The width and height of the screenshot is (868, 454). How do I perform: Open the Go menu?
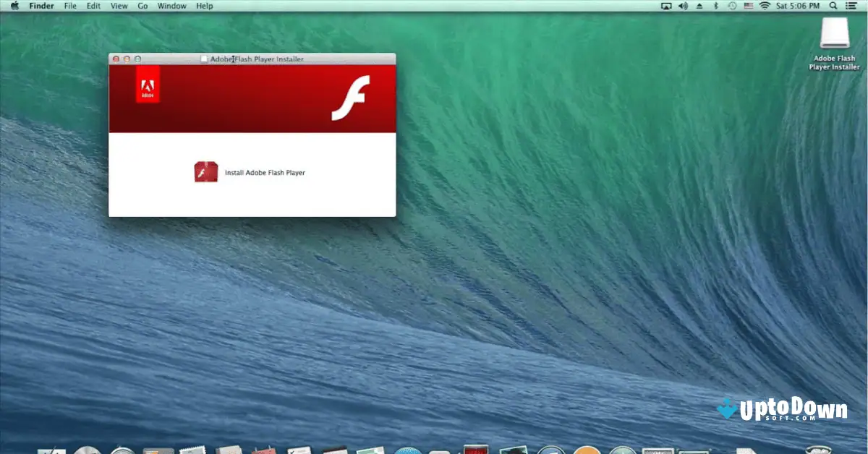coord(142,6)
